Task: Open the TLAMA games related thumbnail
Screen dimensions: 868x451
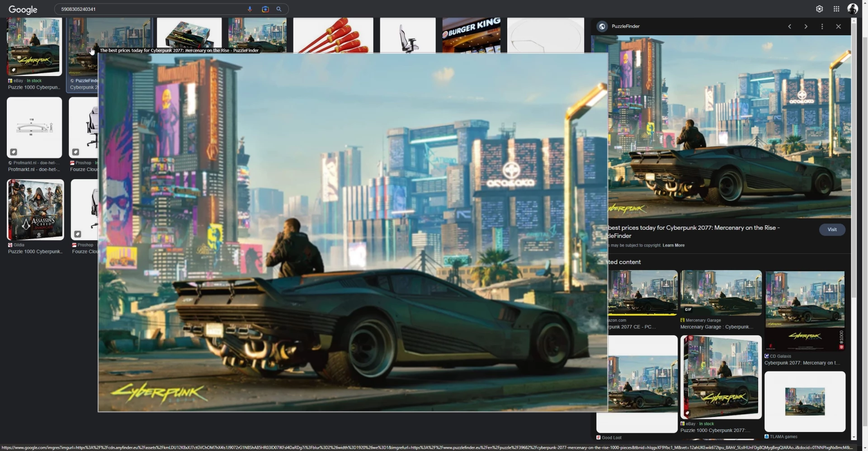Action: [805, 402]
